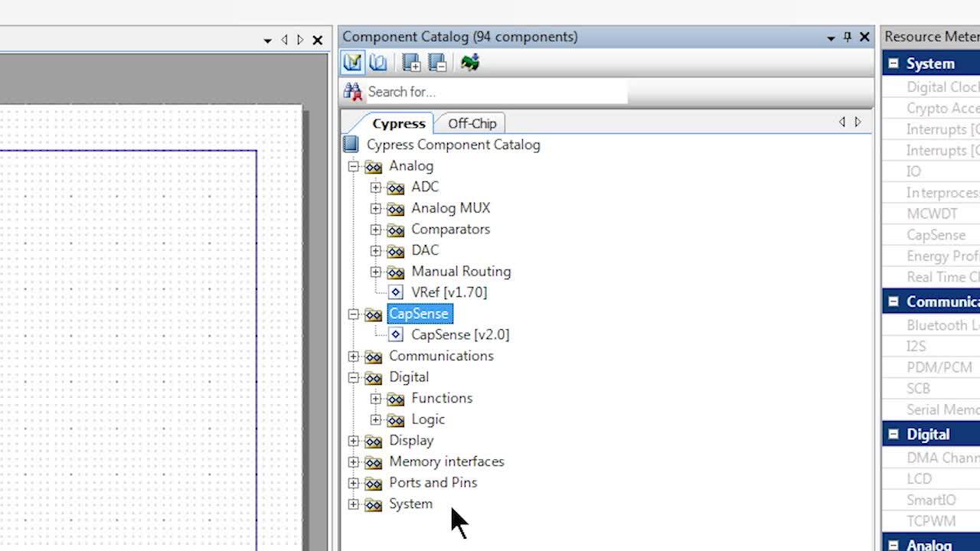980x551 pixels.
Task: Expand the Display folder
Action: click(353, 441)
